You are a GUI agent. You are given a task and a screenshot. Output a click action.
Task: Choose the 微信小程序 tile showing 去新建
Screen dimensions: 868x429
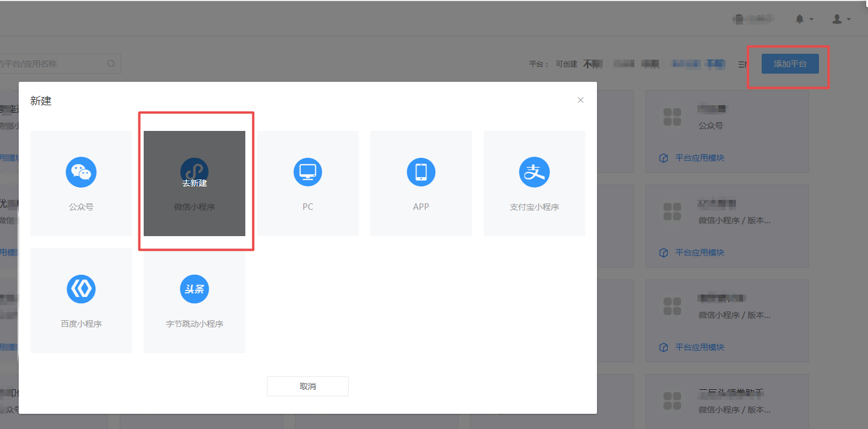195,183
